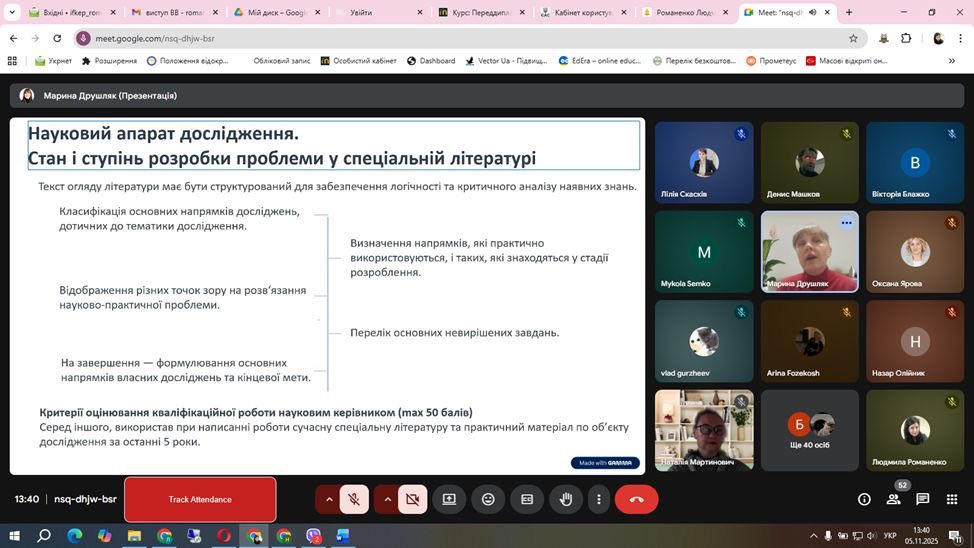This screenshot has width=974, height=548.
Task: Open Windows taskbar search
Action: (x=44, y=536)
